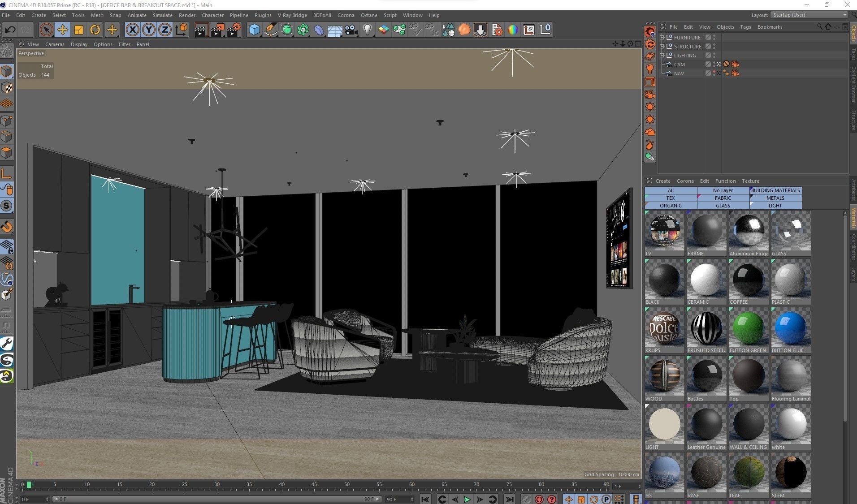Select the Scale tool
This screenshot has height=504, width=857.
79,30
